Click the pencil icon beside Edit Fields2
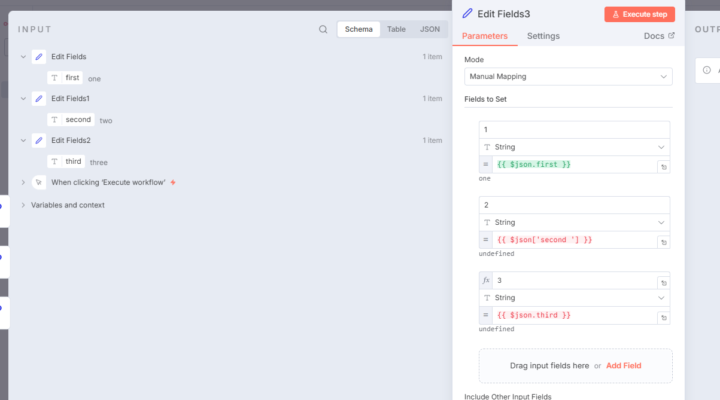Viewport: 720px width, 400px height. [39, 141]
